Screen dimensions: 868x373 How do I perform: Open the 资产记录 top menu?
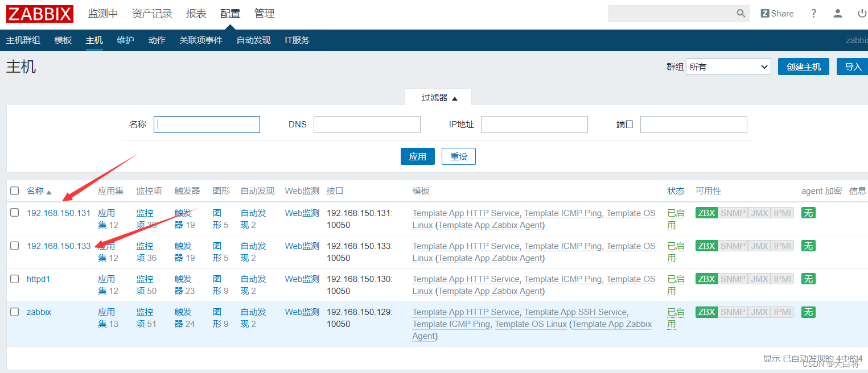click(x=152, y=13)
